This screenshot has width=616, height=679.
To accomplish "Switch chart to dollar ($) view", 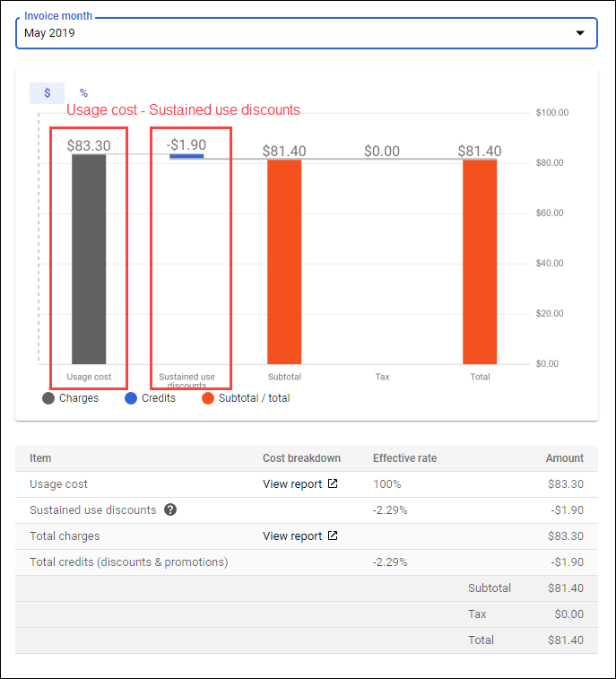I will click(x=48, y=93).
